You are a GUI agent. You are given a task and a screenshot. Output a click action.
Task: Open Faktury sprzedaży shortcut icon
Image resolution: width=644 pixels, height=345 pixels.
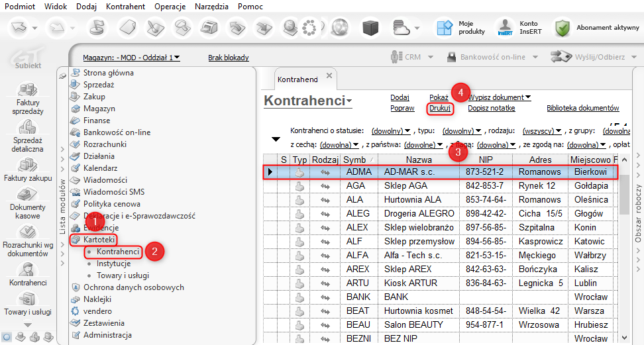click(27, 89)
